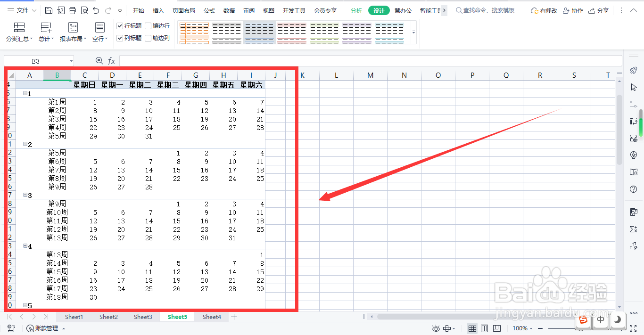Click the fx insert function icon
This screenshot has height=335, width=644.
click(x=112, y=61)
